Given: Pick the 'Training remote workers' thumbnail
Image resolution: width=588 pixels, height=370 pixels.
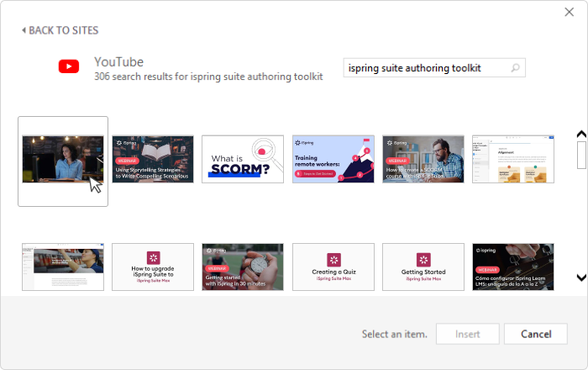Looking at the screenshot, I should pyautogui.click(x=333, y=159).
